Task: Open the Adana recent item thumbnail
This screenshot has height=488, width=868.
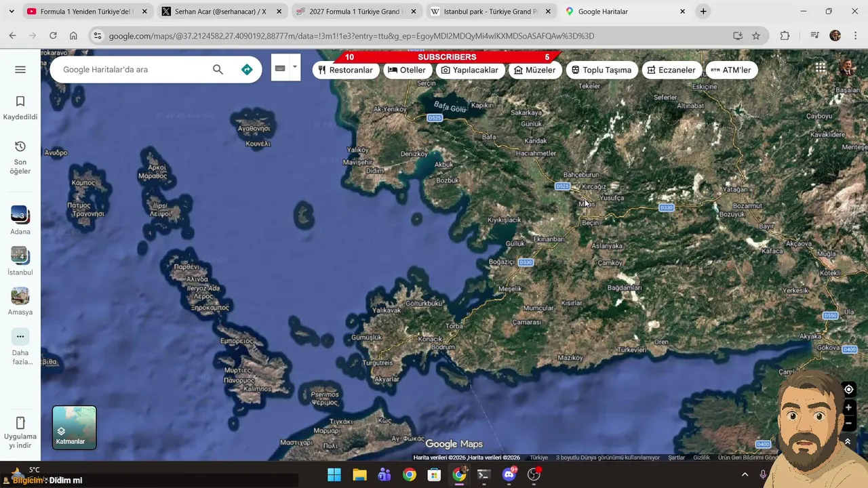Action: (20, 220)
